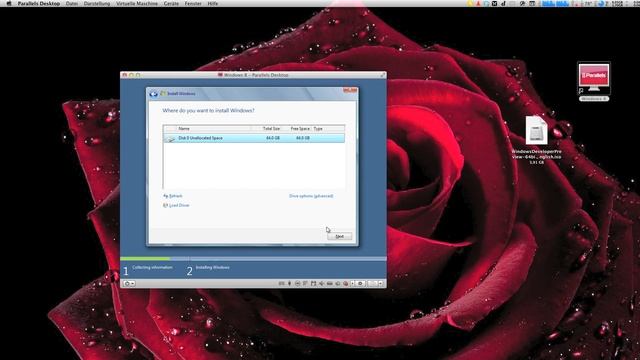Screen dimensions: 640x360
Task: Click the red round icon in status bar
Action: [x=346, y=283]
